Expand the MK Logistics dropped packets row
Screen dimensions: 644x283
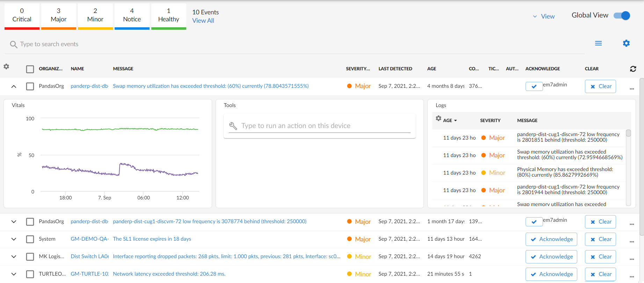14,257
